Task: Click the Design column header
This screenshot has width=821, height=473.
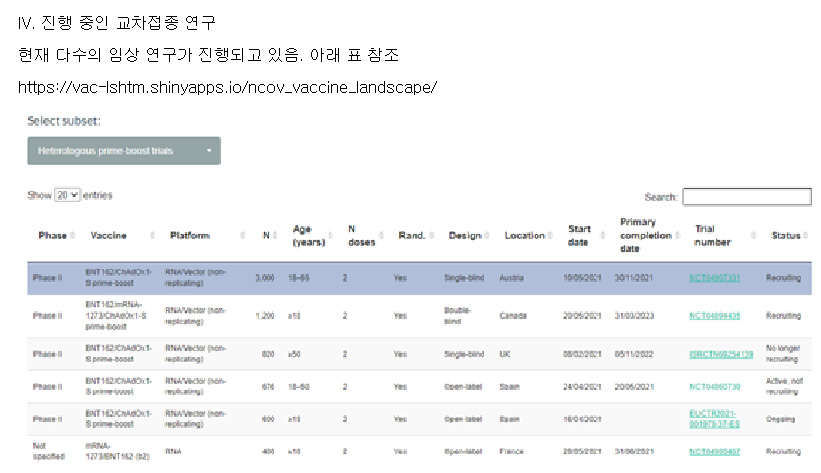Action: coord(464,236)
